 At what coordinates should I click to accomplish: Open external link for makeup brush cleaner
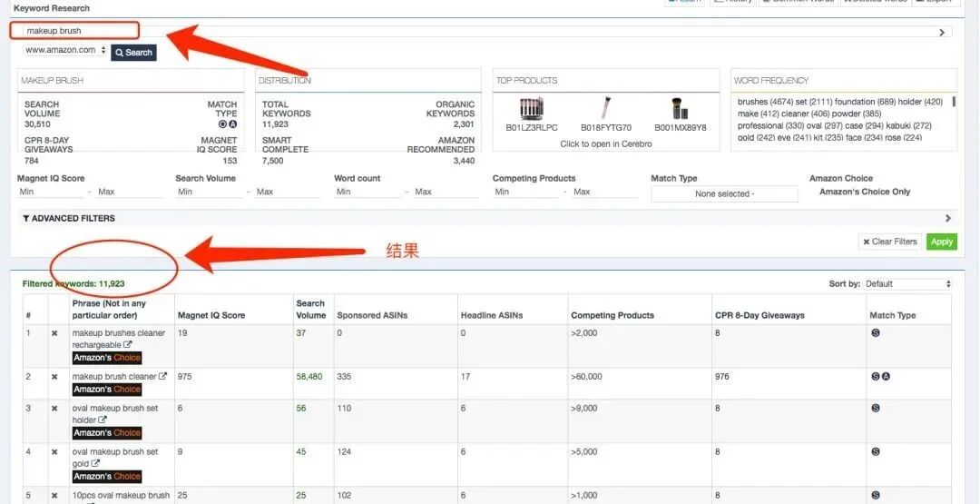coord(162,377)
